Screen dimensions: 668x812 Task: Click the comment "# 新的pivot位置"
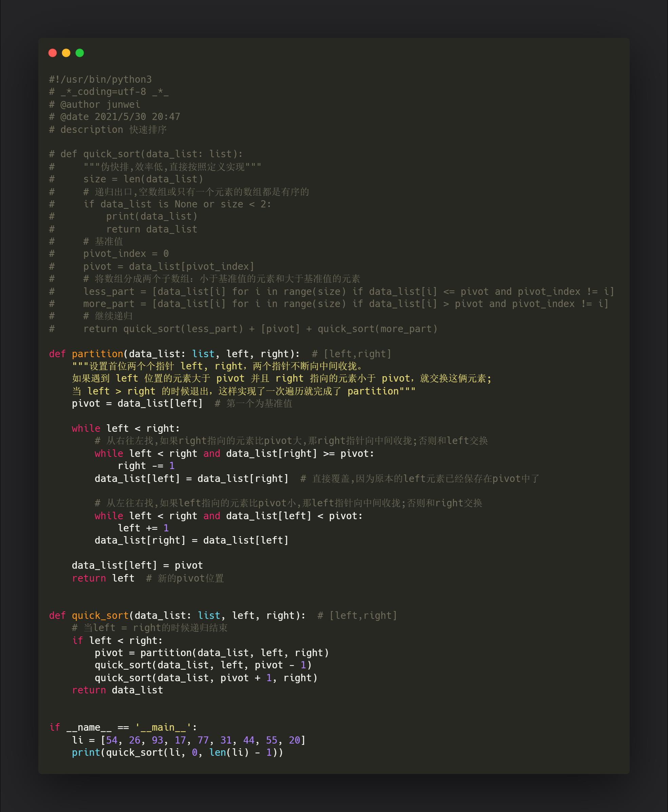(x=185, y=578)
